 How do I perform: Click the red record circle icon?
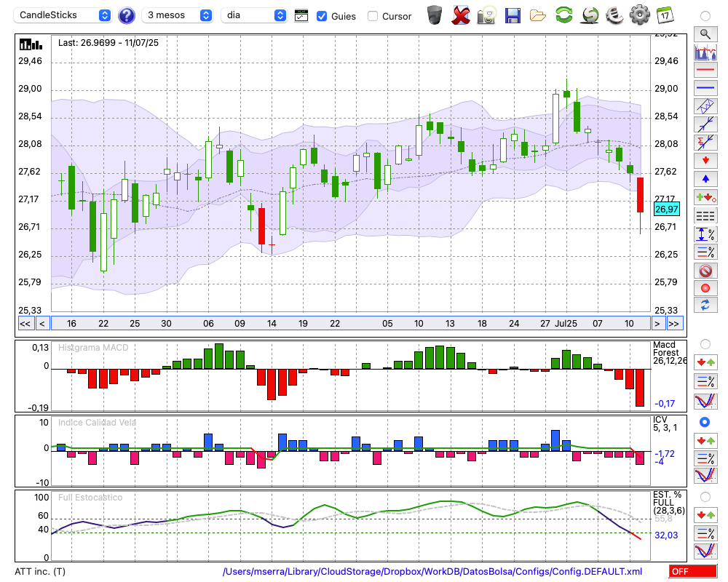pos(705,288)
